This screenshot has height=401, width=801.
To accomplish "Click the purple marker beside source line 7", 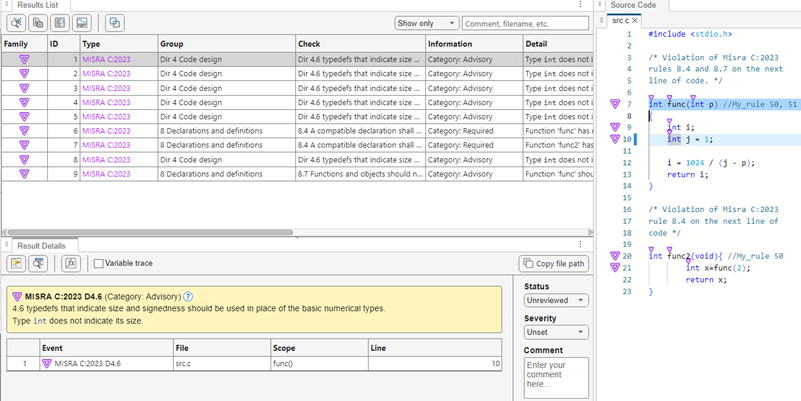I will tap(615, 104).
